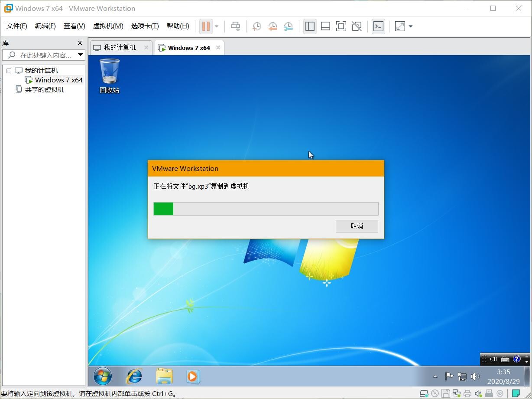Click the hard disk device status icon

(x=424, y=394)
